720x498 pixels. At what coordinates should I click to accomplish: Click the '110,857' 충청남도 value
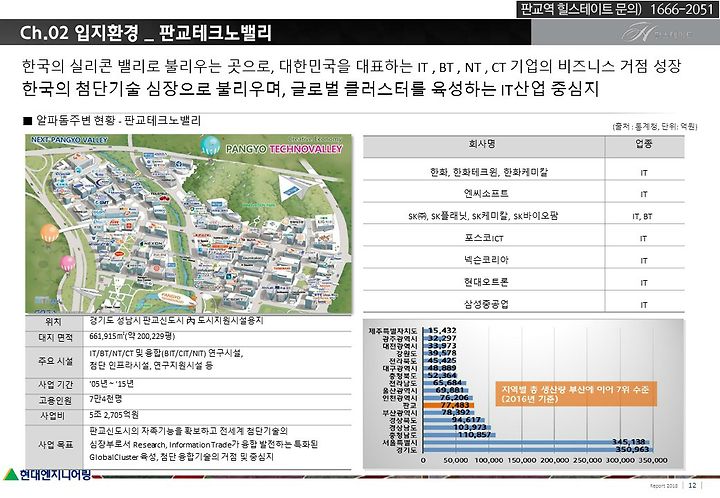coord(474,435)
